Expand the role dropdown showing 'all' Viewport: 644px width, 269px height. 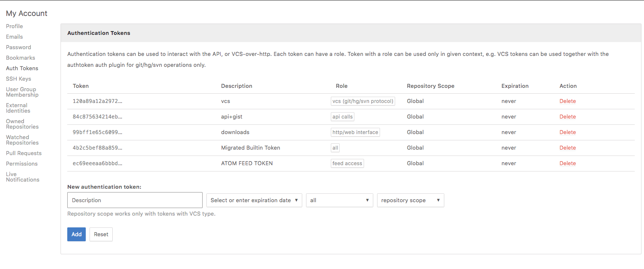coord(339,200)
